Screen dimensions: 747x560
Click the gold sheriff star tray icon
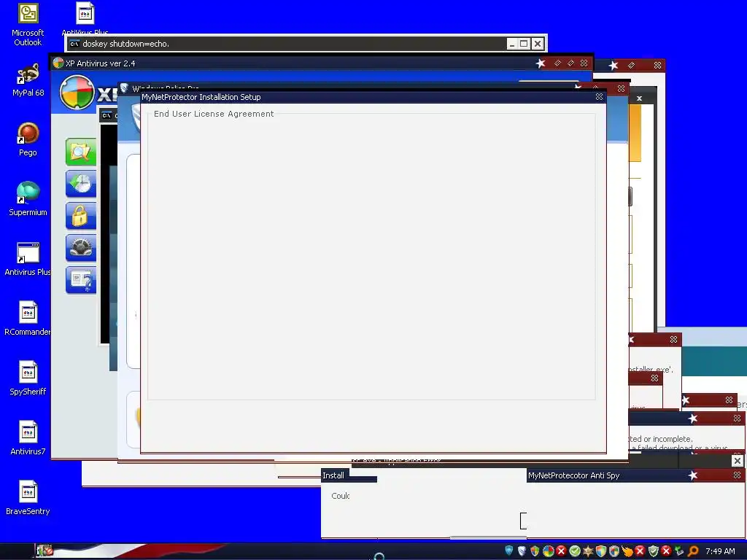pyautogui.click(x=588, y=551)
